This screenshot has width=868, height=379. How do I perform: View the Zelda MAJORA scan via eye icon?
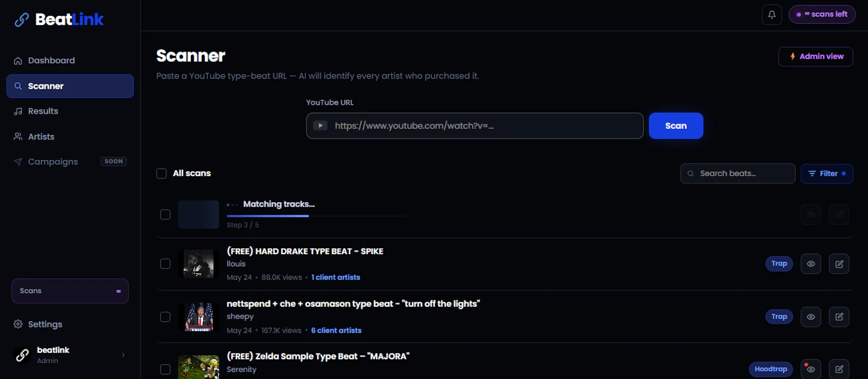tap(811, 369)
